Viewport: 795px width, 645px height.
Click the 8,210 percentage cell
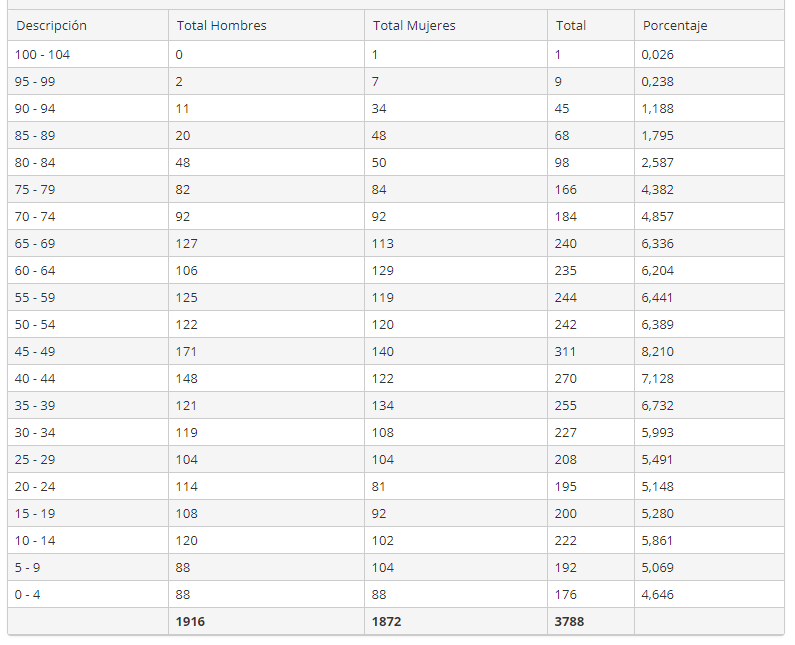(x=658, y=352)
